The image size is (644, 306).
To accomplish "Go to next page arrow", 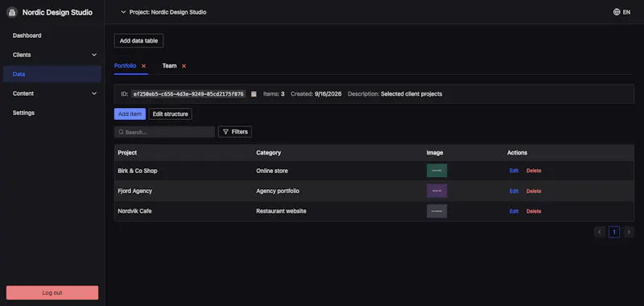I will point(629,232).
